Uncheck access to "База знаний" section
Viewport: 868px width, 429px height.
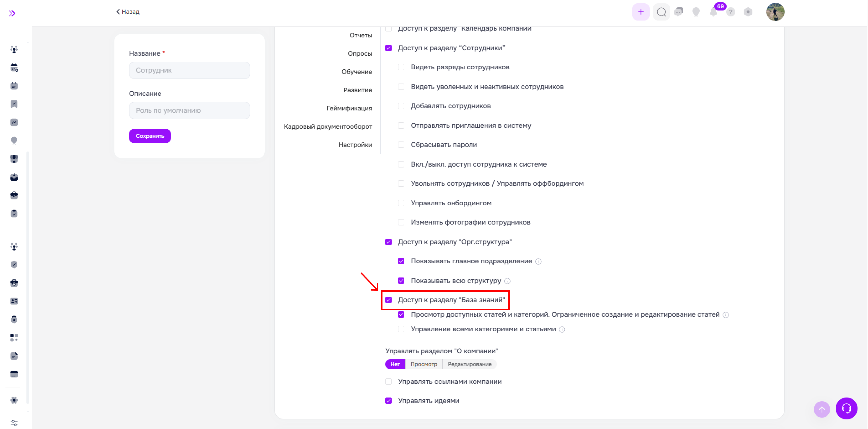pos(388,300)
